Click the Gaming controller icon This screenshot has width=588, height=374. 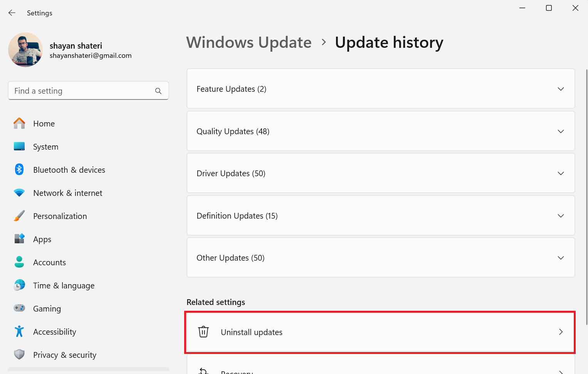19,308
